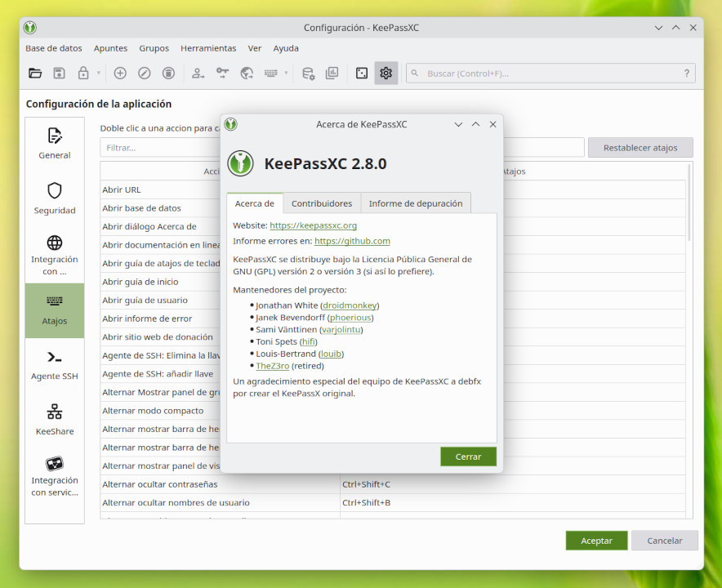
Task: Click the Auto-Type keyboard toolbar icon
Action: pyautogui.click(x=271, y=73)
